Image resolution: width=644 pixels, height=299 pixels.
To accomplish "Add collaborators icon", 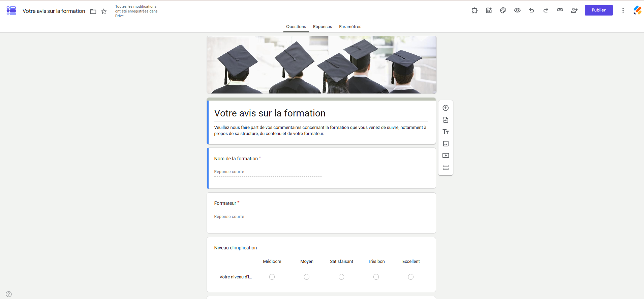I will [x=574, y=10].
